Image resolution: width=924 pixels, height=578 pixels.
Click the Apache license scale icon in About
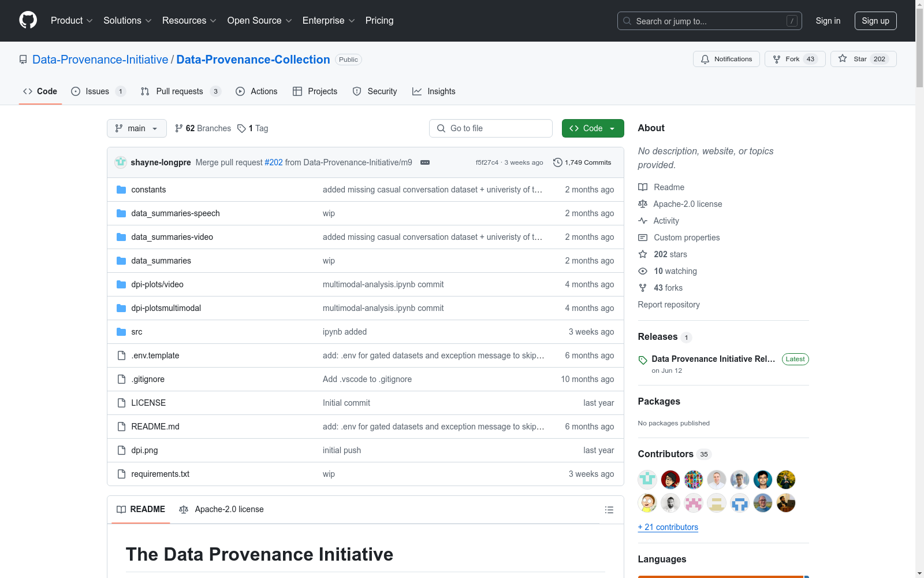643,204
